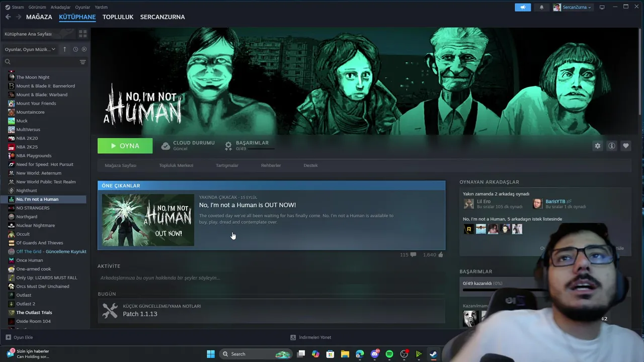Go to SERCANZURNA profile tab
Viewport: 644px width, 362px height.
tap(163, 17)
